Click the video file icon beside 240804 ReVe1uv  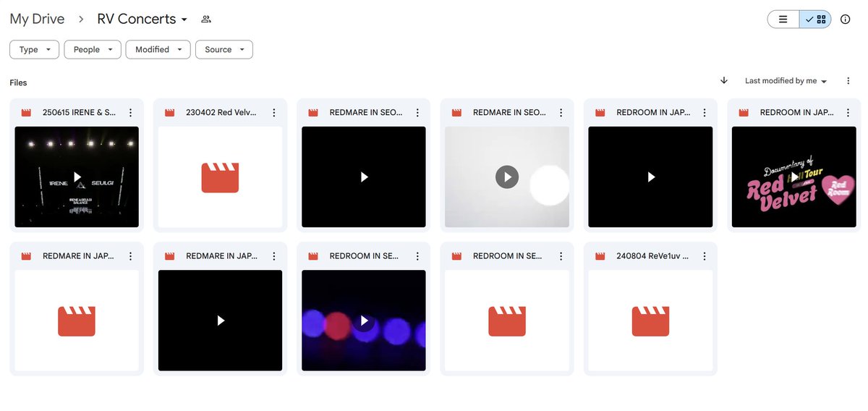pyautogui.click(x=600, y=256)
